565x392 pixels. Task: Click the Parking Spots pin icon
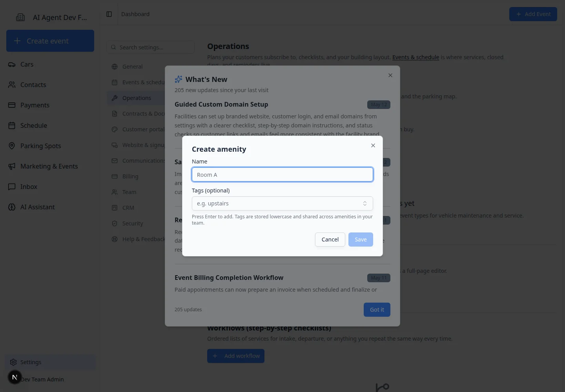pos(12,146)
